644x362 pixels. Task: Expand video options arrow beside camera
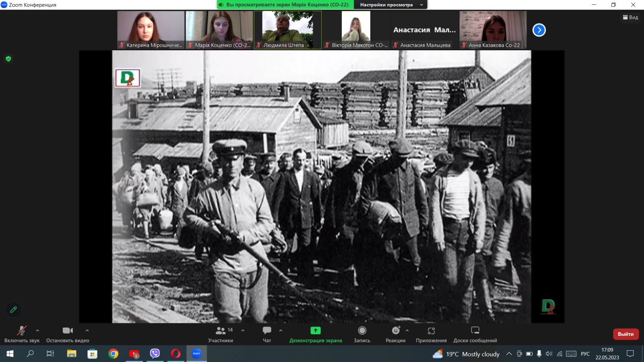[x=87, y=330]
